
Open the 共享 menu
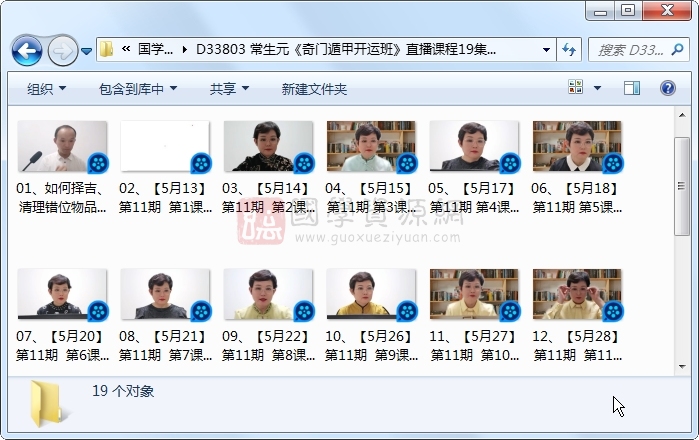click(x=229, y=89)
